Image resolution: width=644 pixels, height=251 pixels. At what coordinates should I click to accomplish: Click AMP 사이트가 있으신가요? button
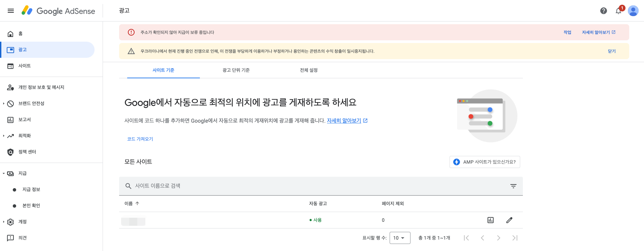click(x=485, y=162)
